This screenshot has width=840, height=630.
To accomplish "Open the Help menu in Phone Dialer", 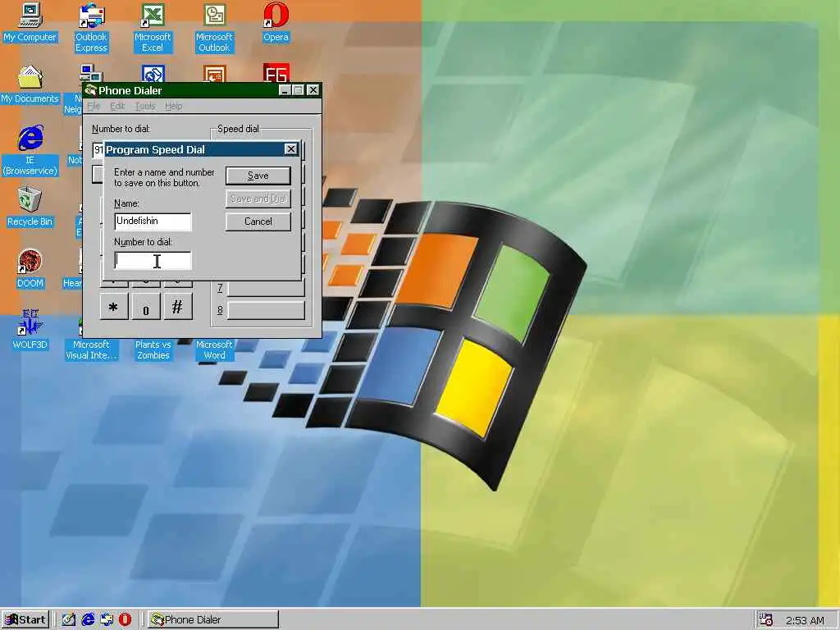I will tap(174, 106).
